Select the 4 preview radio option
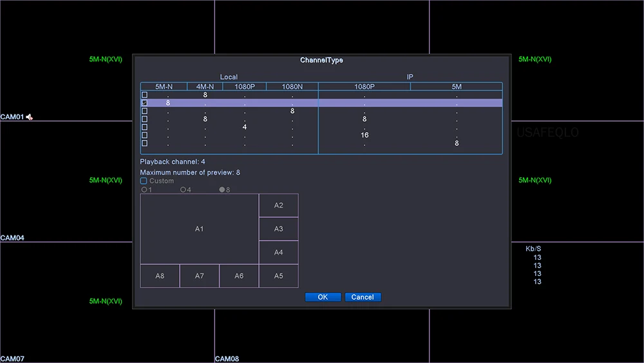Image resolution: width=644 pixels, height=363 pixels. [183, 190]
